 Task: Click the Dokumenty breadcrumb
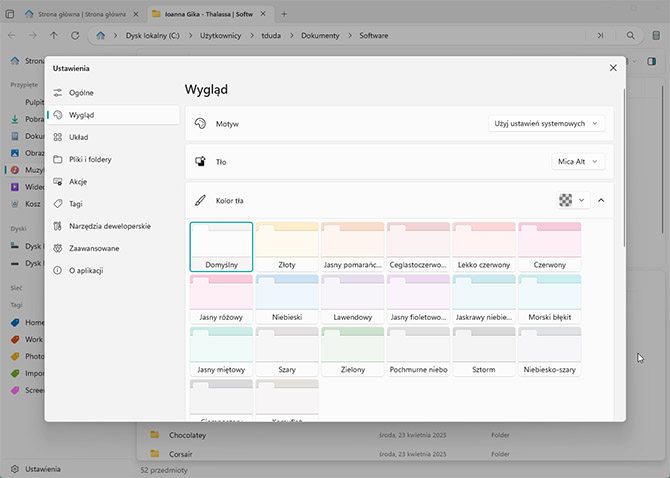coord(320,36)
